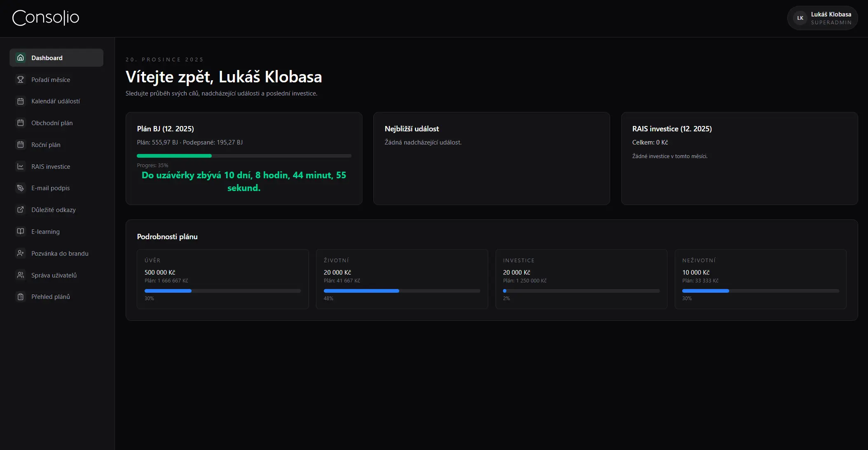Open the Lukáš Klobasa user menu
The width and height of the screenshot is (868, 450).
[822, 18]
